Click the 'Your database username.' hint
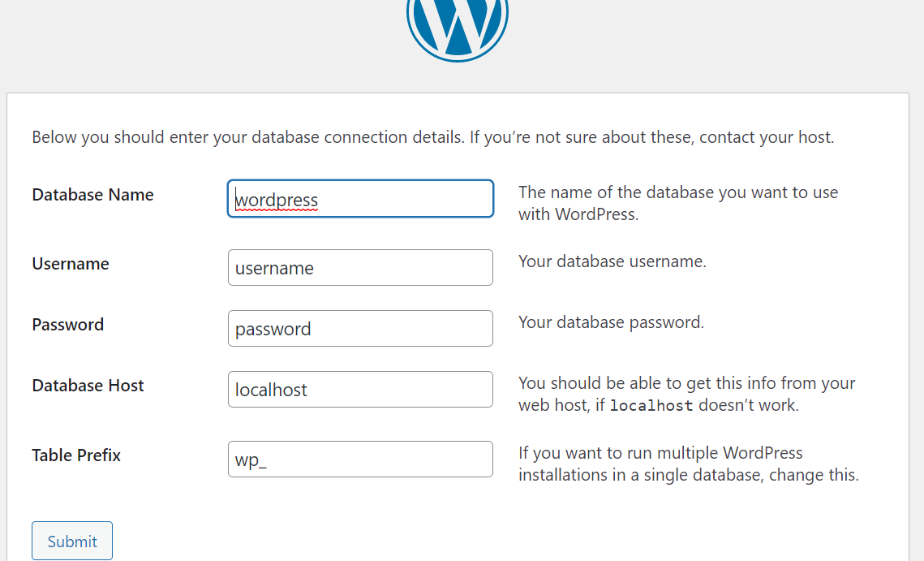Image resolution: width=924 pixels, height=561 pixels. (612, 262)
